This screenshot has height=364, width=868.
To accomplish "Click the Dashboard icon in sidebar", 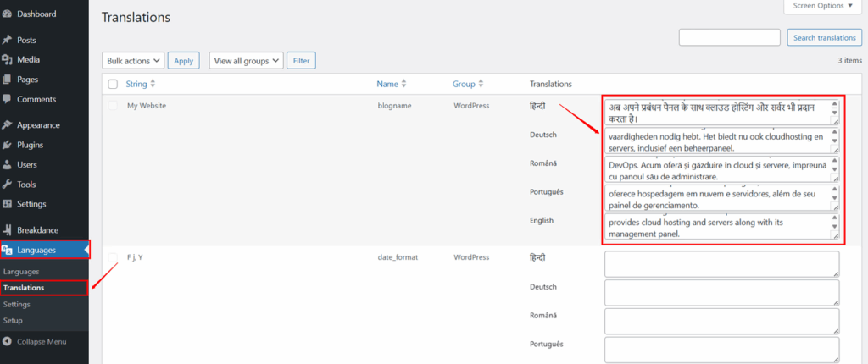I will click(8, 14).
